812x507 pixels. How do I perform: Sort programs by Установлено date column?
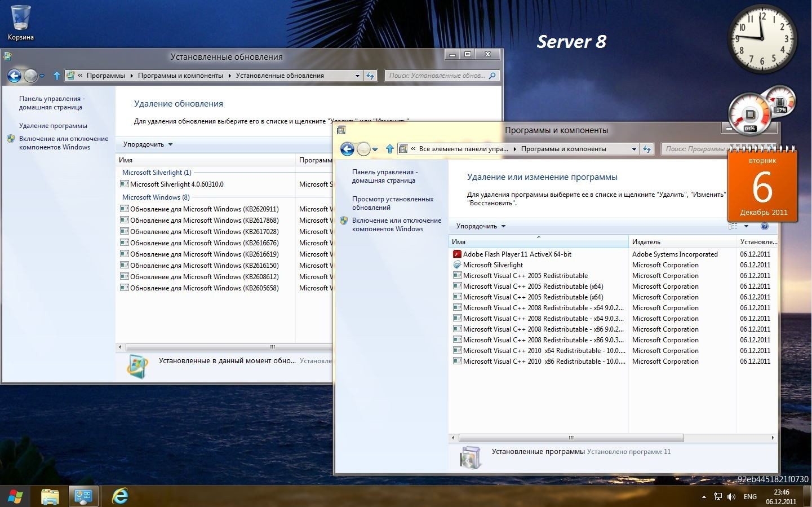757,242
